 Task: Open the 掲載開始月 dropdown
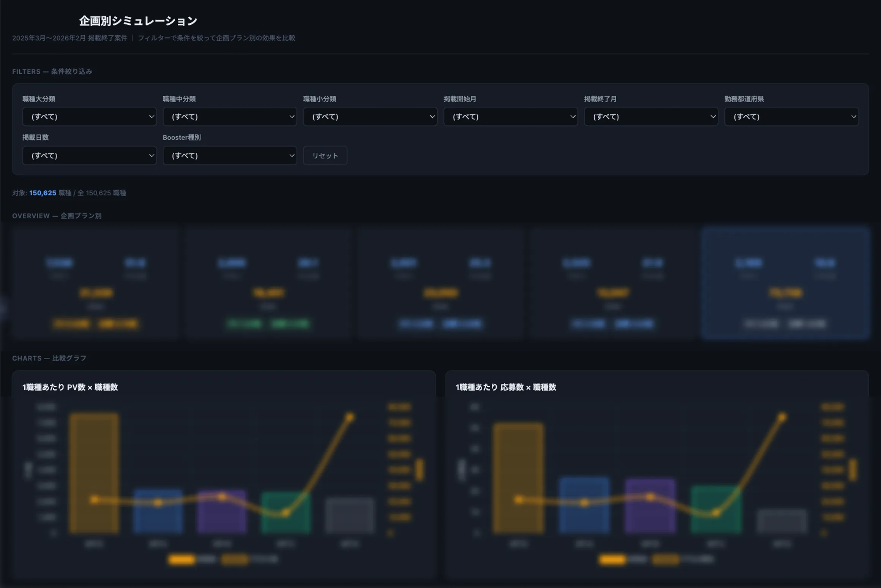tap(510, 117)
